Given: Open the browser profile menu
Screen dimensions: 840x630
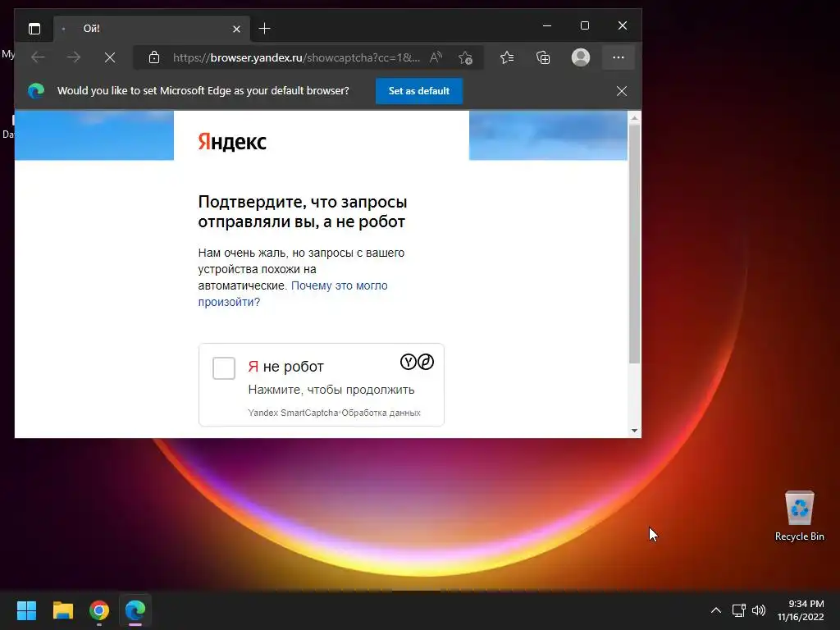Looking at the screenshot, I should (581, 57).
